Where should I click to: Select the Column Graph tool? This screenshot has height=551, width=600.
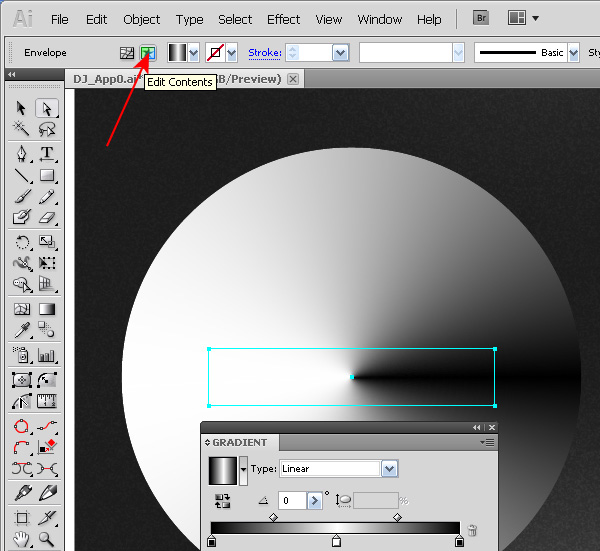tap(47, 355)
